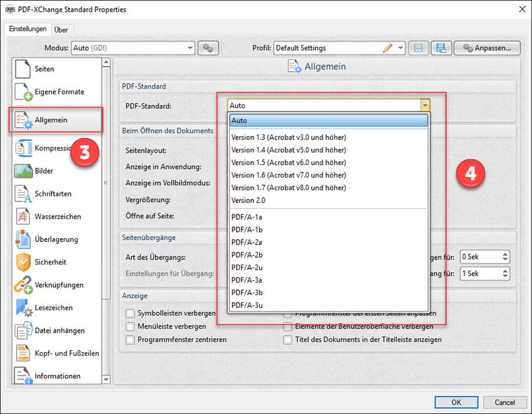The image size is (532, 414).
Task: Open the Lesezeichen category
Action: pyautogui.click(x=57, y=308)
